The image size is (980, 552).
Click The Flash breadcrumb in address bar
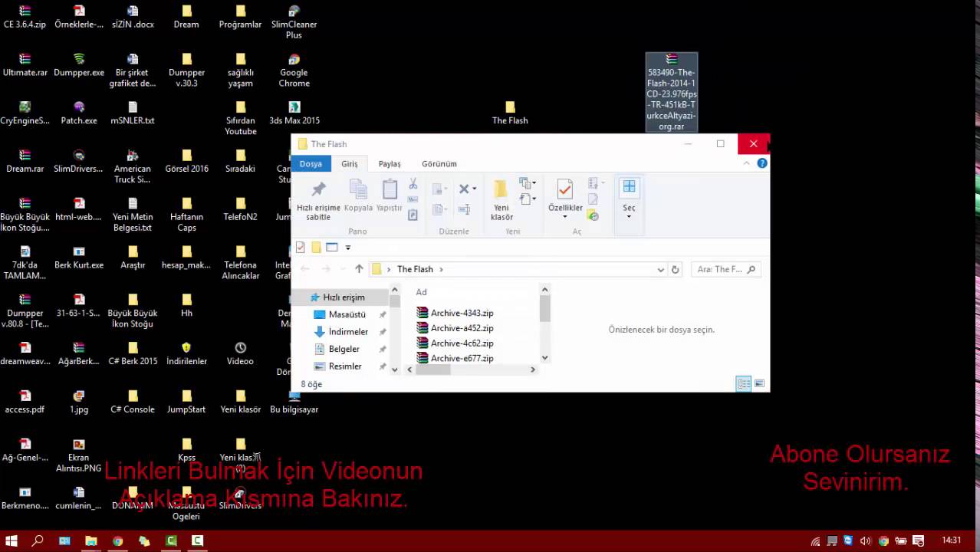pyautogui.click(x=415, y=269)
